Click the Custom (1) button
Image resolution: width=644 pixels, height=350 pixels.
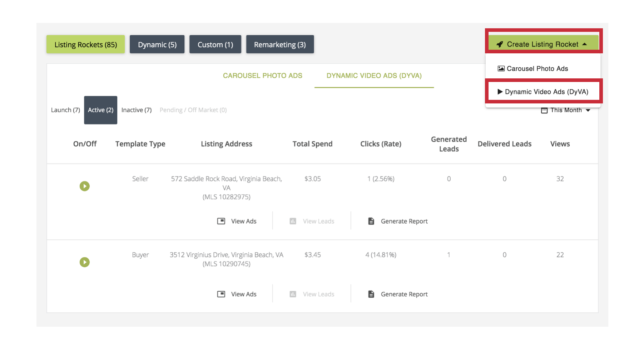(x=215, y=45)
